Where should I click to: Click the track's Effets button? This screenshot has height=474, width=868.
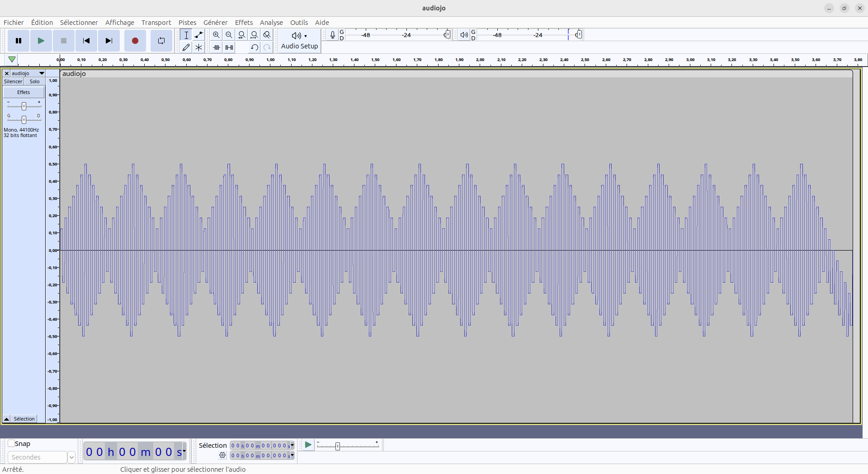pyautogui.click(x=24, y=92)
